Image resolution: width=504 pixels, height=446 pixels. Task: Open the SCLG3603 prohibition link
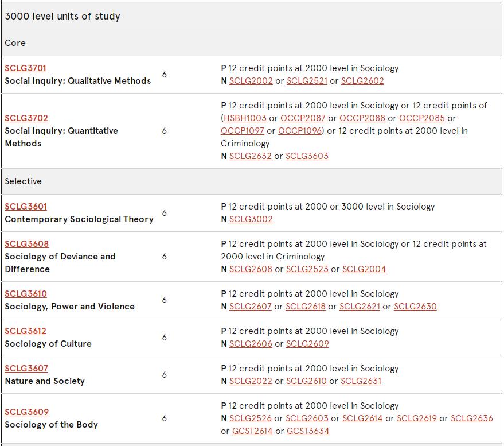307,156
